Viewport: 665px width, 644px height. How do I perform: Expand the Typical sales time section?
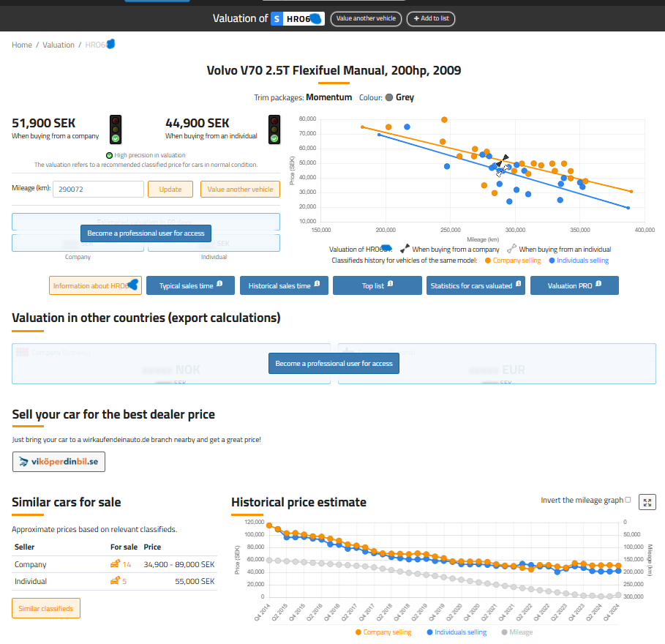[190, 285]
